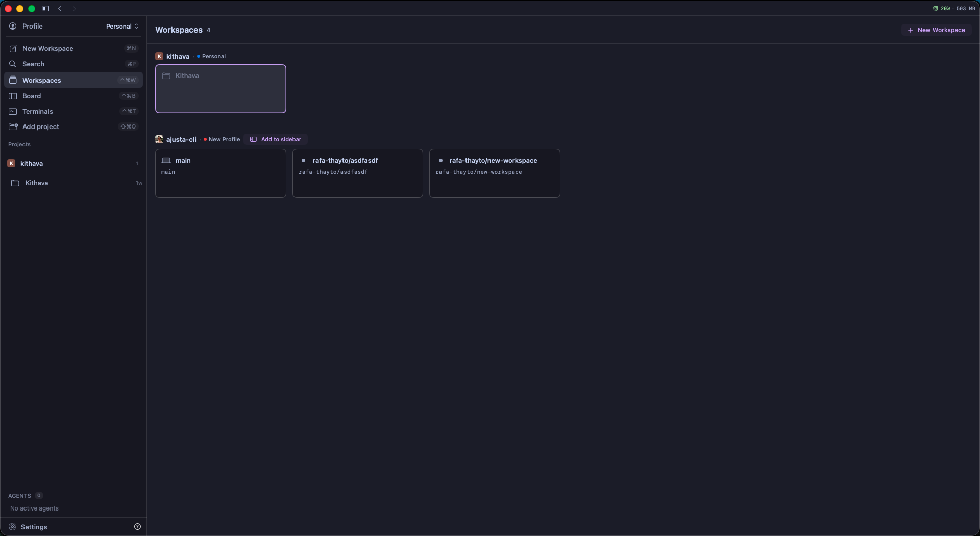Click the Add project folder icon
The image size is (980, 536).
pyautogui.click(x=13, y=126)
